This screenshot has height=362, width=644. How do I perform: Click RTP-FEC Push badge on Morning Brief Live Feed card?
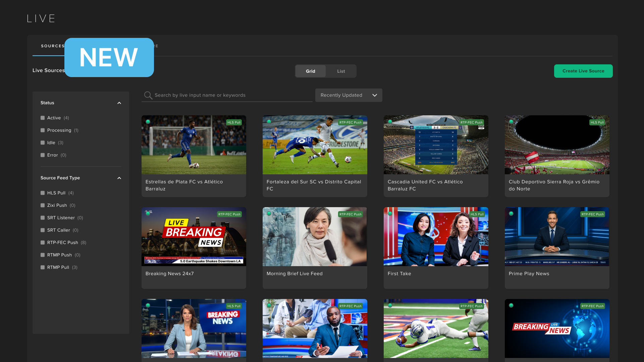tap(351, 214)
